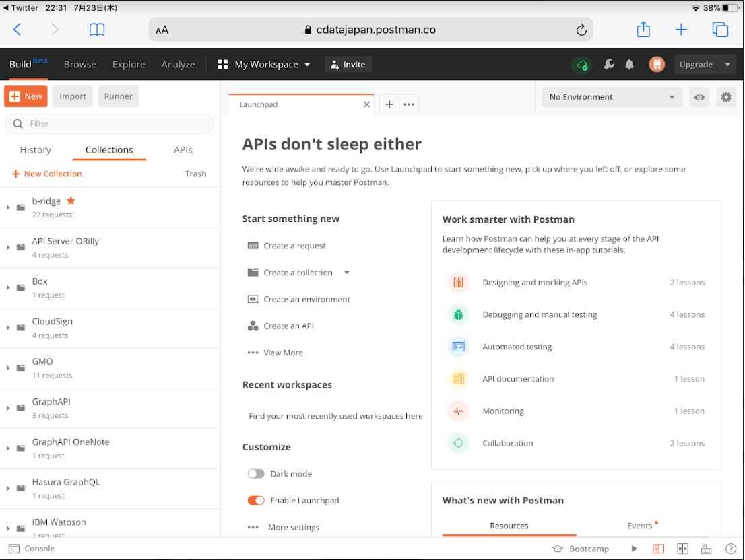Open the My Workspace dropdown
The width and height of the screenshot is (745, 560).
coord(264,65)
